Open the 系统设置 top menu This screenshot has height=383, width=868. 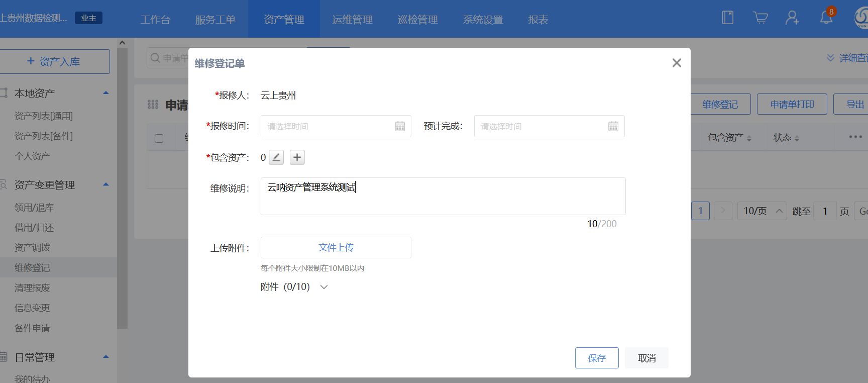483,20
